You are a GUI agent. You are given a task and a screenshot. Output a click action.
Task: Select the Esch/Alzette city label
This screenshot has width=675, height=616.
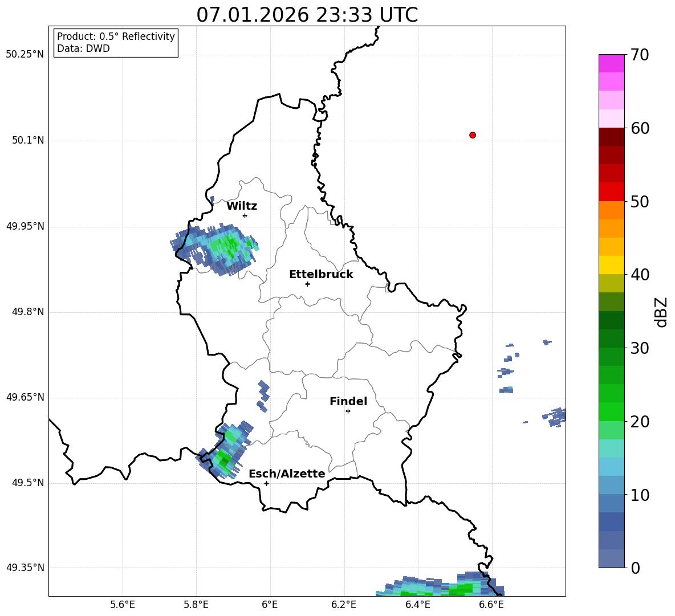point(287,474)
